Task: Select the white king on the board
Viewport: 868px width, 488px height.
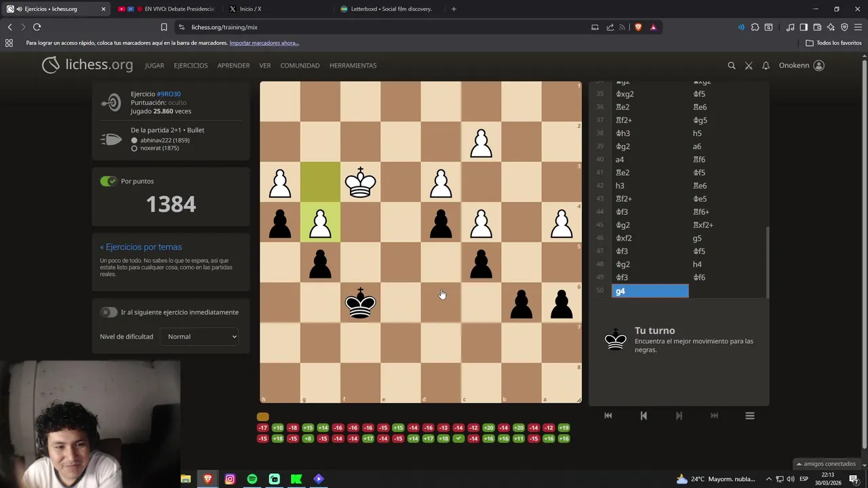Action: (x=361, y=182)
